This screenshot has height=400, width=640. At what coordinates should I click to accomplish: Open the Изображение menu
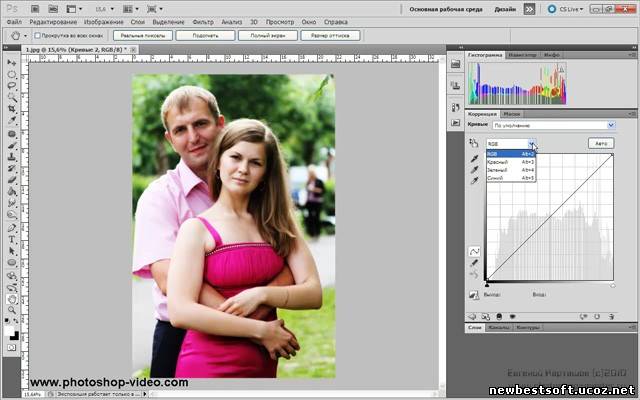tap(104, 22)
